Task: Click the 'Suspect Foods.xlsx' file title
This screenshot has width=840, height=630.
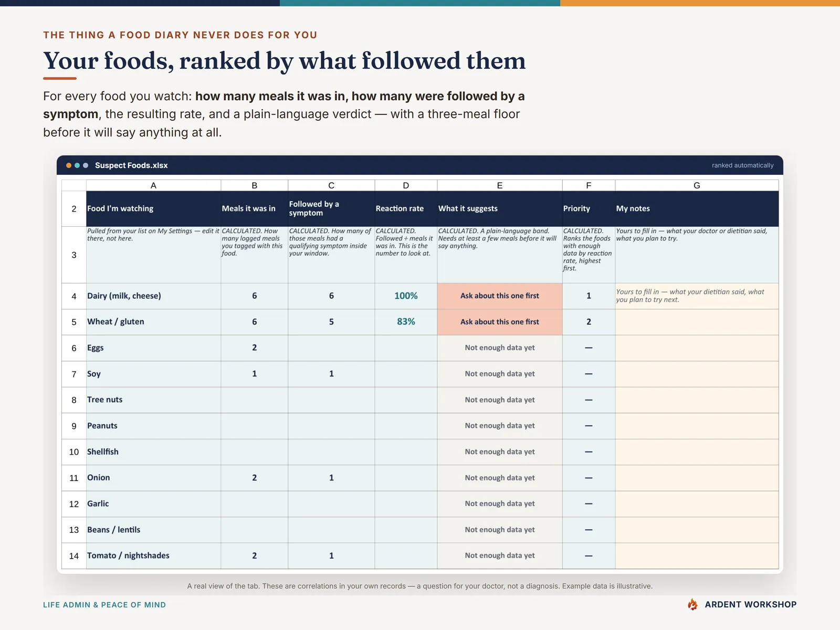Action: coord(131,165)
